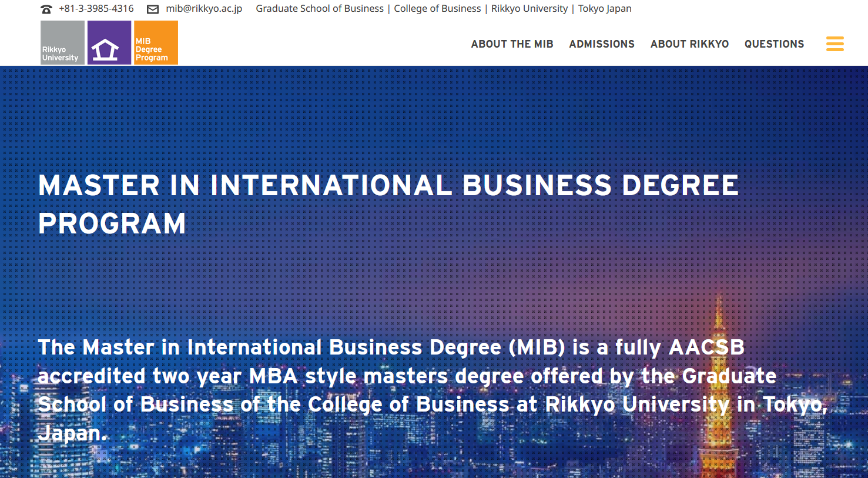Viewport: 868px width, 478px height.
Task: Click the mib@rikkyo.ac.jp email address
Action: [204, 9]
